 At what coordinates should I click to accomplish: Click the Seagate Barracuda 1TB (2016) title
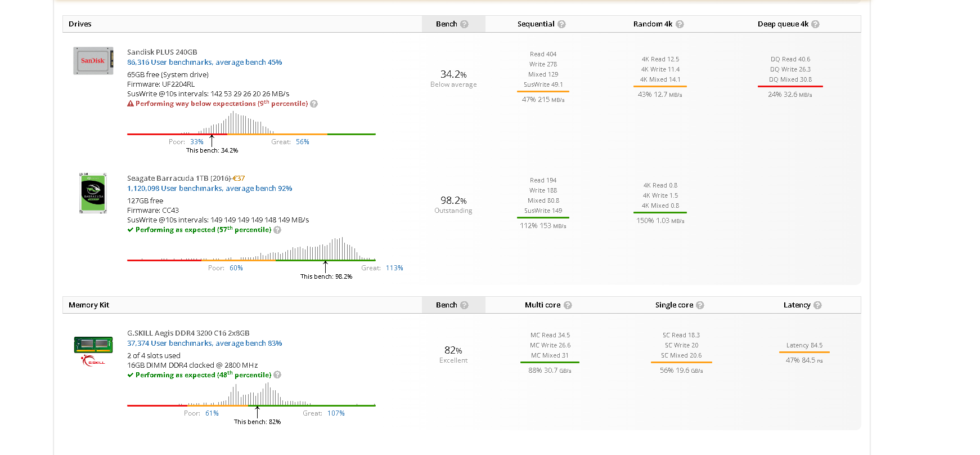[179, 179]
